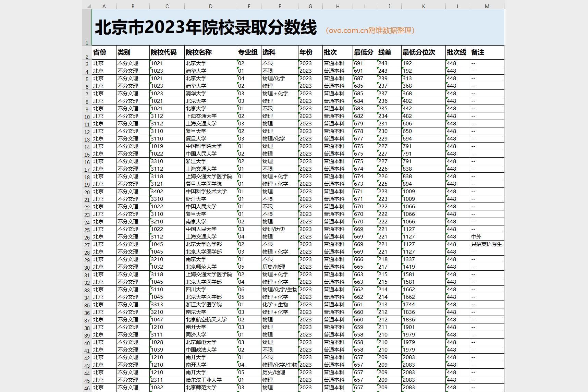Select column M header

[x=487, y=6]
